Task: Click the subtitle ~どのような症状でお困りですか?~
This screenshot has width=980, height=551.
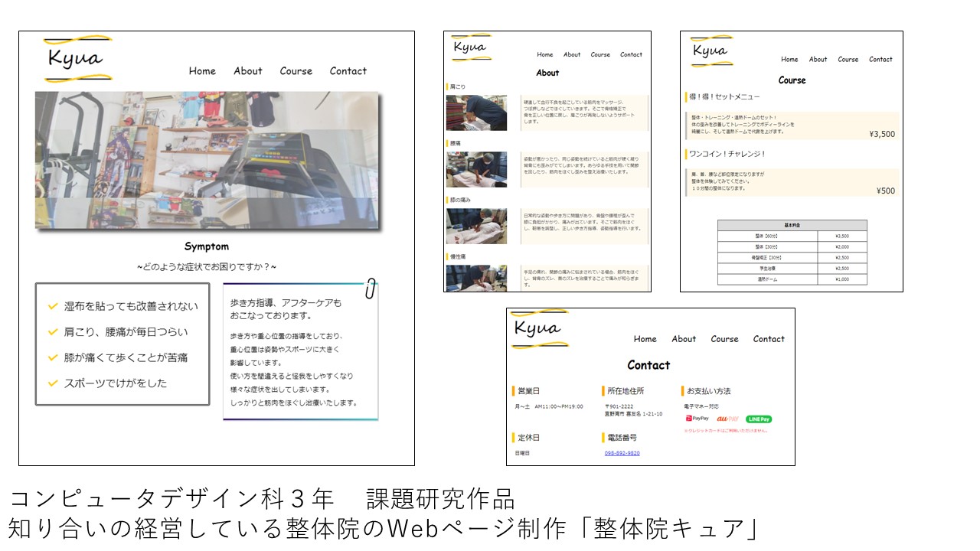Action: (x=207, y=267)
